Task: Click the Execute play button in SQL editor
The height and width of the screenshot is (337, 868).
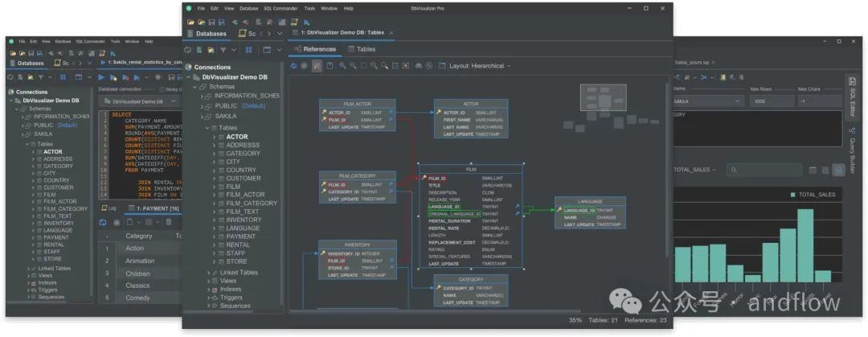Action: tap(101, 76)
